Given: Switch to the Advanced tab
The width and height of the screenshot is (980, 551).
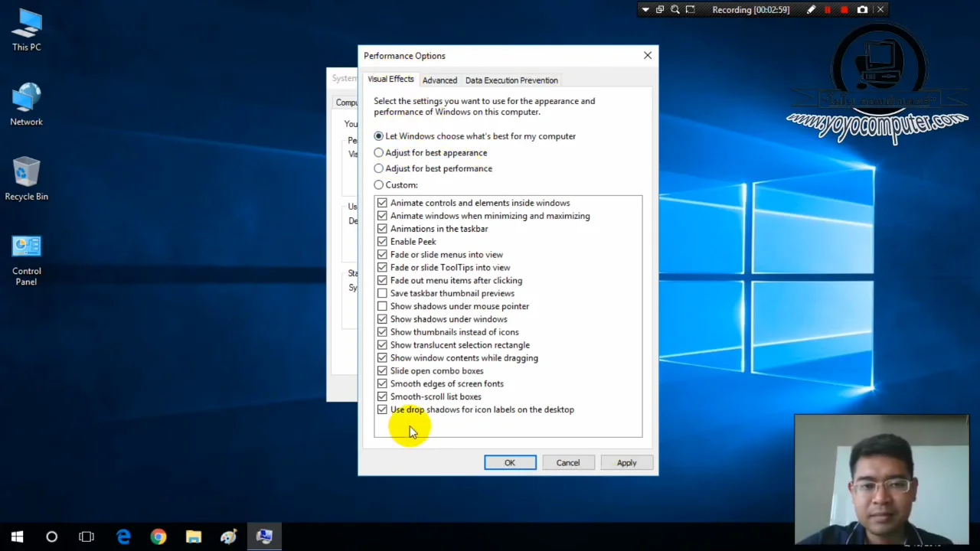Looking at the screenshot, I should coord(439,80).
